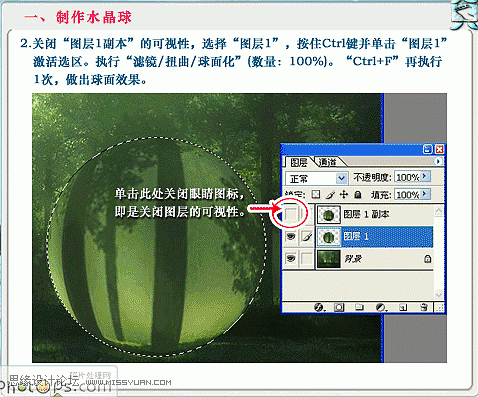Switch to the 图层 tab

298,162
